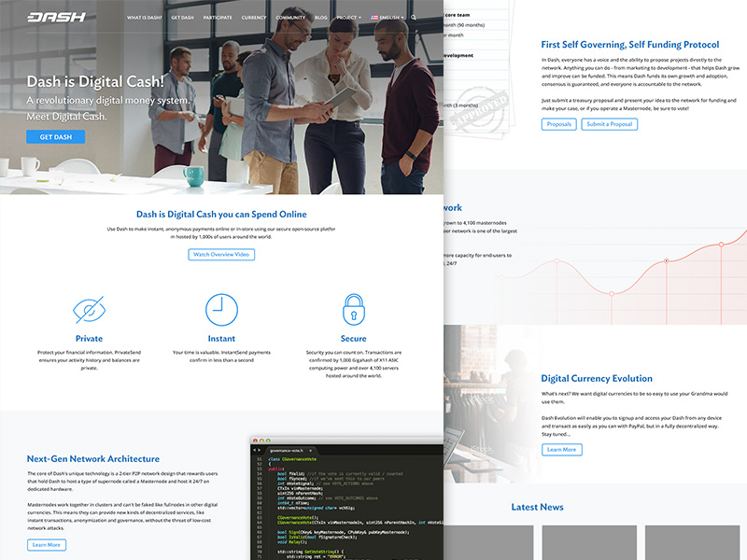Click the "Dash is Digital Cash!" hero headline

click(x=95, y=81)
